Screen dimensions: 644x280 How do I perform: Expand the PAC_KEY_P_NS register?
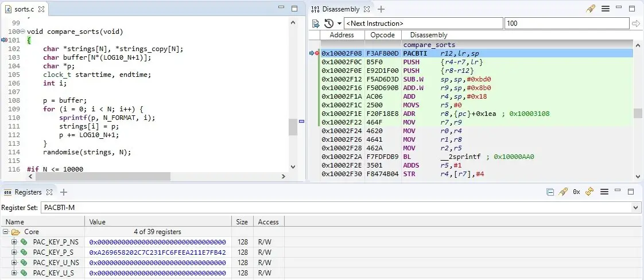coord(14,242)
